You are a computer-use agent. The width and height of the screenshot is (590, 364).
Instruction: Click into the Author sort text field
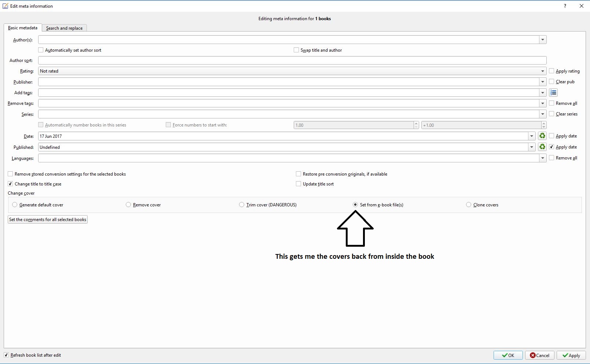coord(292,60)
